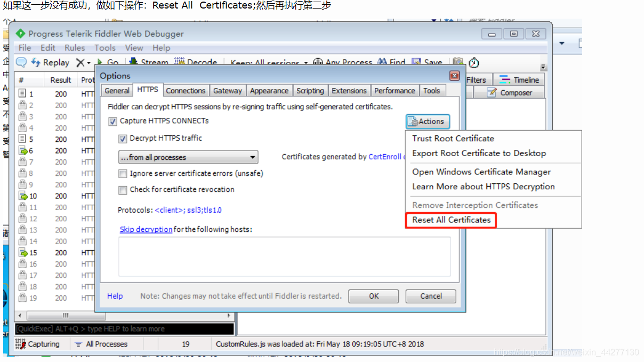644x362 pixels.
Task: Click the timer stopwatch icon
Action: coord(474,63)
